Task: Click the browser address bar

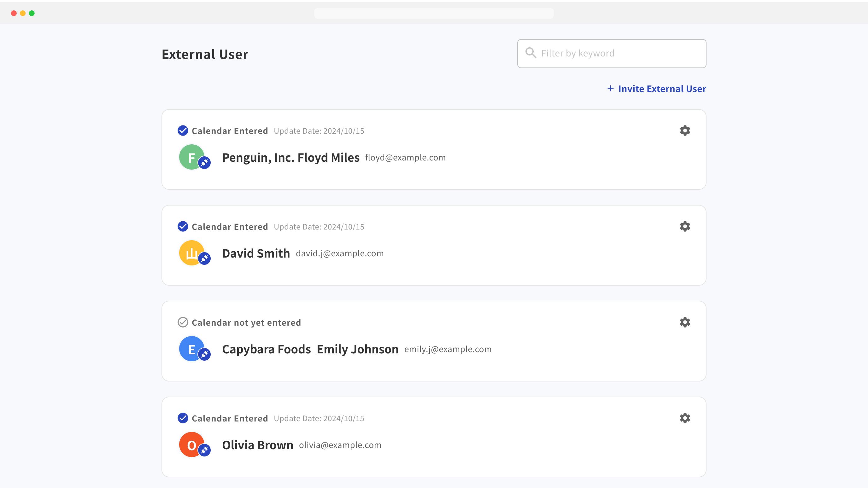Action: (434, 14)
